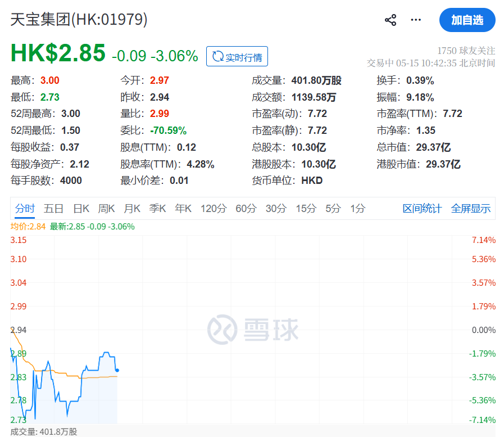Click the 委比 value -70.59%

point(168,130)
